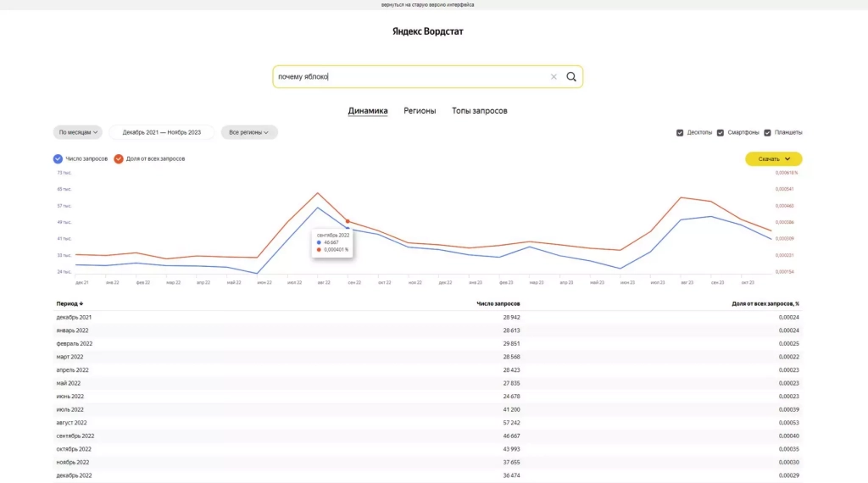
Task: Clear the search query with the X icon
Action: point(554,77)
